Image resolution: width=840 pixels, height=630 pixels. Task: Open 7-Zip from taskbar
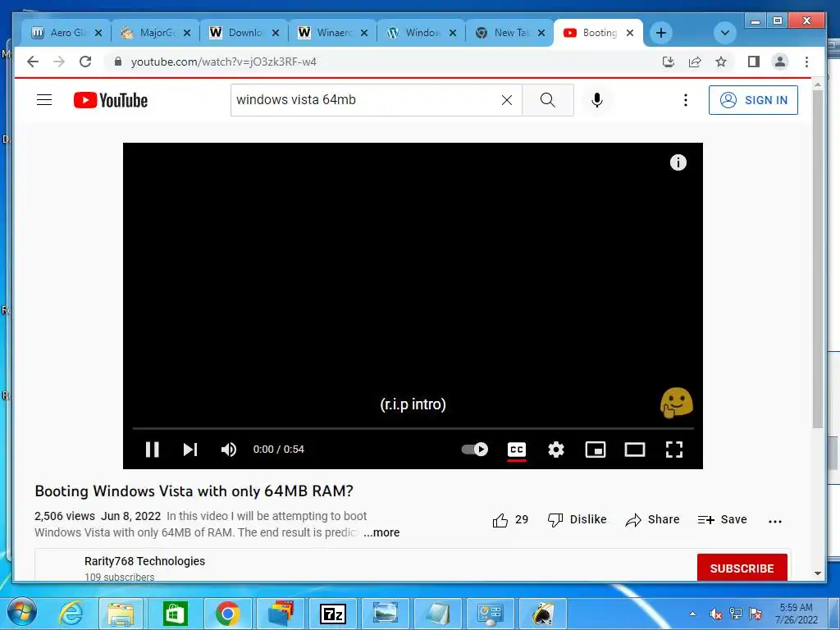(x=332, y=614)
